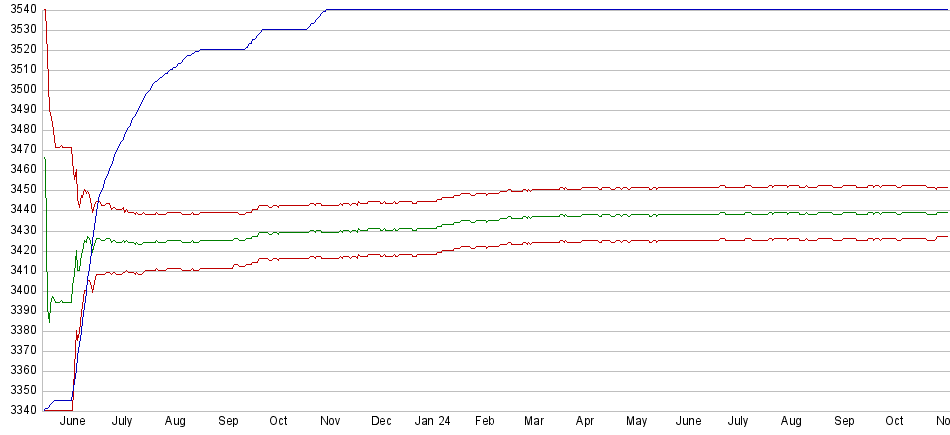The image size is (950, 435).
Task: Click the 3500 y-axis value
Action: point(19,89)
